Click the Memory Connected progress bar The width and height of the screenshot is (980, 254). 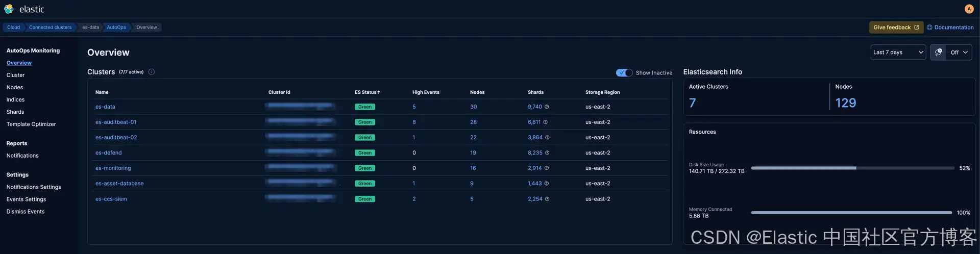[851, 213]
